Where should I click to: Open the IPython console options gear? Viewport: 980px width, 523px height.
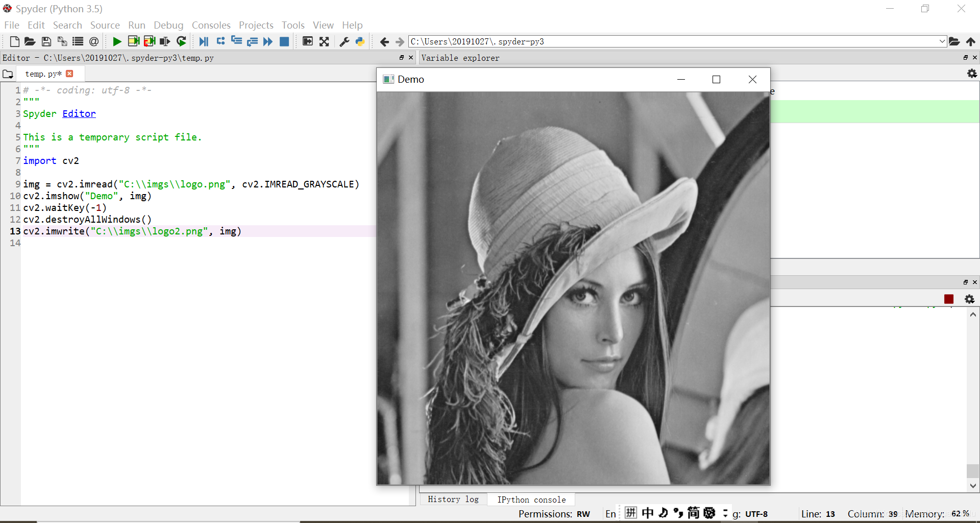pos(970,299)
